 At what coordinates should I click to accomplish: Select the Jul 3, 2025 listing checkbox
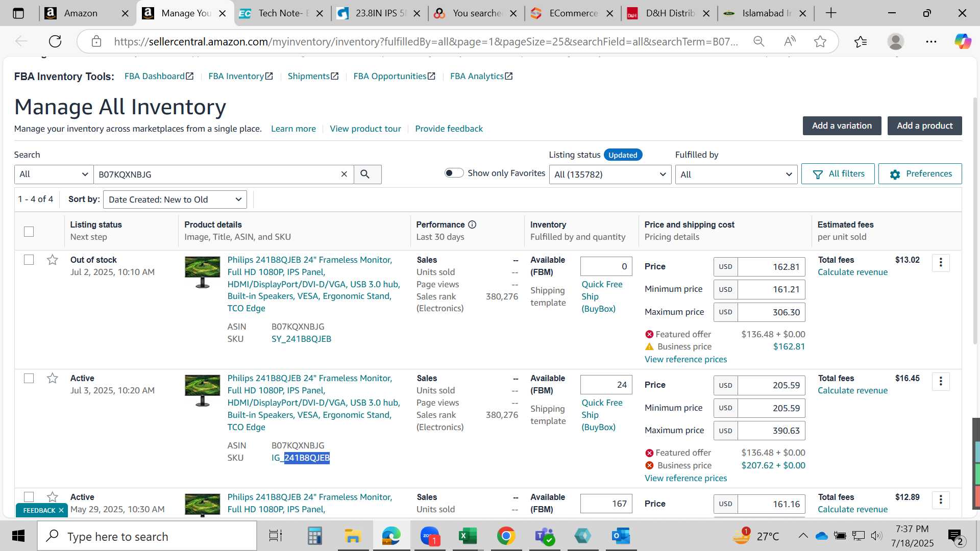pyautogui.click(x=29, y=378)
